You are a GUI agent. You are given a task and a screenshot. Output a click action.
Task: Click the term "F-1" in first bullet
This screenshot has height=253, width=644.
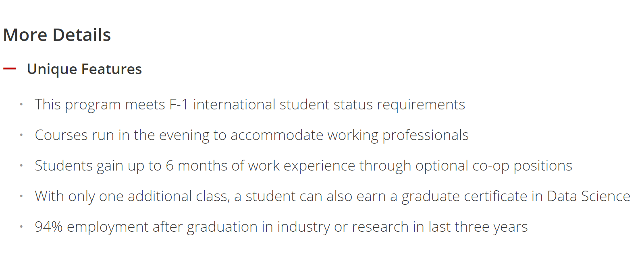[x=179, y=105]
